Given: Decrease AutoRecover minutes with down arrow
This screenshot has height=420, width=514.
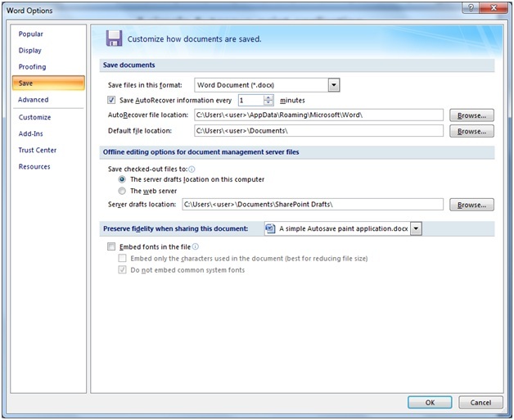Looking at the screenshot, I should pos(268,102).
